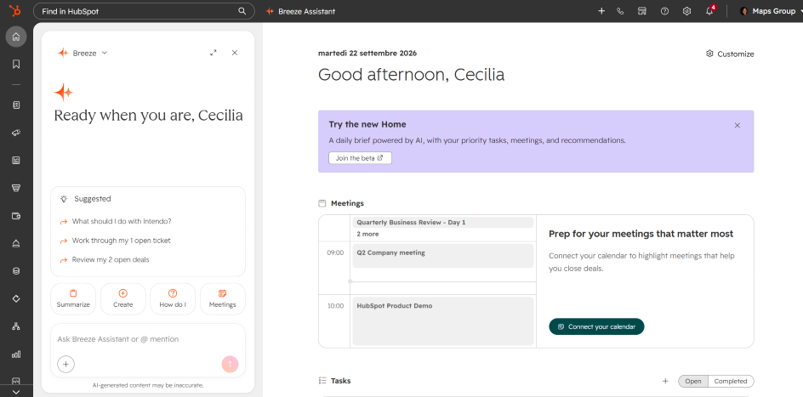Click the Summarize quick action
This screenshot has height=397, width=803.
73,299
